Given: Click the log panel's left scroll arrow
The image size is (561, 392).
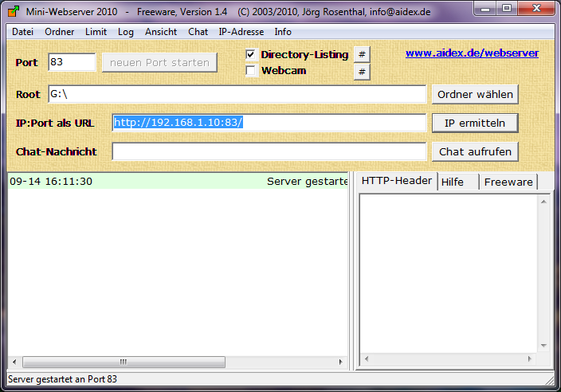Looking at the screenshot, I should pos(14,362).
